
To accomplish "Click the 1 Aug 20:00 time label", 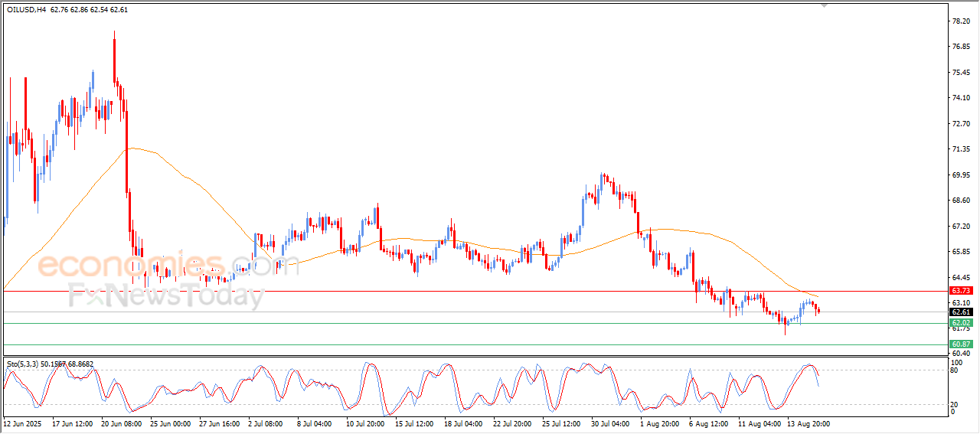I will point(659,423).
